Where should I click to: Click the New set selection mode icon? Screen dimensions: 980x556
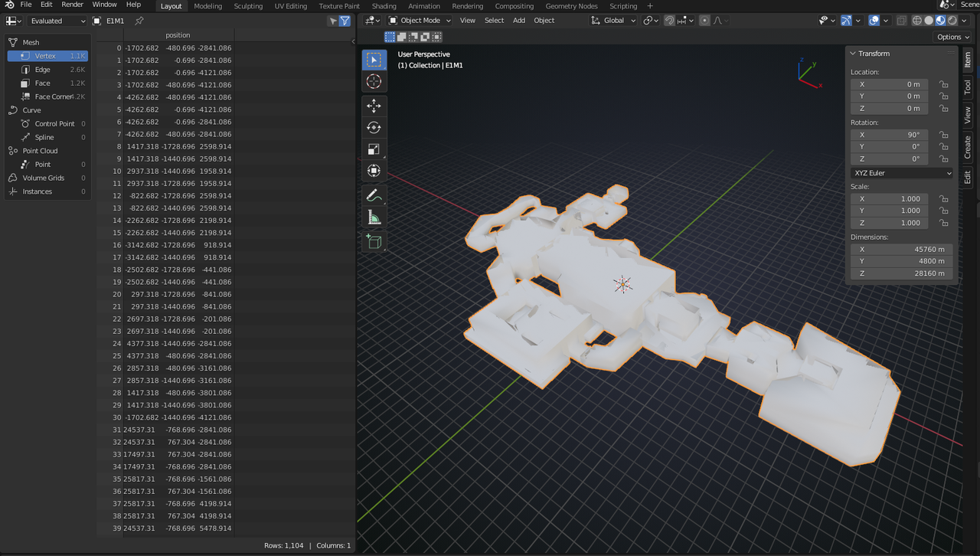tap(390, 37)
